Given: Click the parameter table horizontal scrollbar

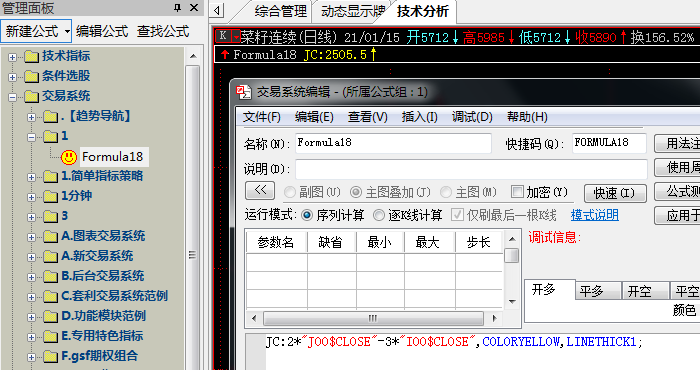Looking at the screenshot, I should (x=373, y=318).
